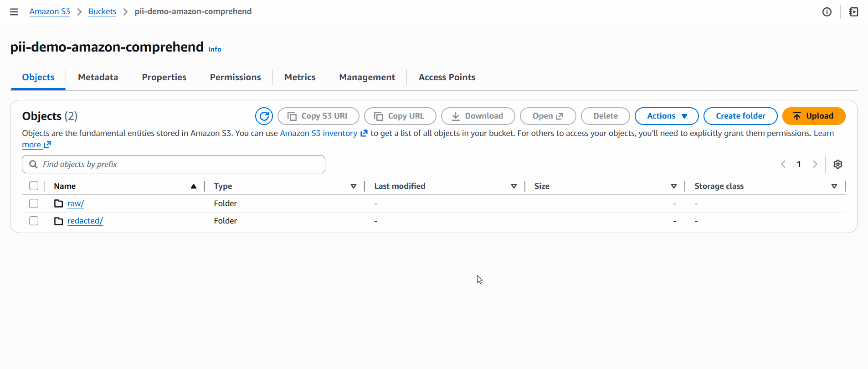This screenshot has width=868, height=369.
Task: Switch to the Objects tab
Action: click(x=38, y=77)
